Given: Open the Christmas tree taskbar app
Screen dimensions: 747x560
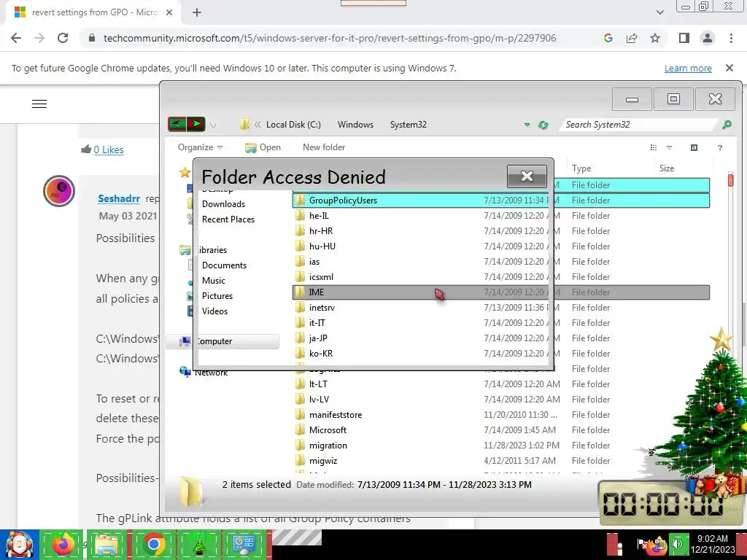Looking at the screenshot, I should [198, 545].
